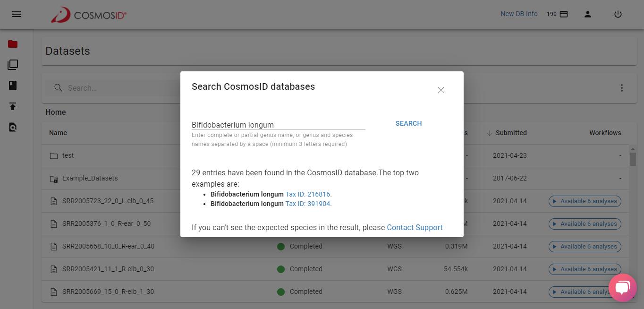644x309 pixels.
Task: Open Available 6 analyses for SRR2005723_22_0_L-elb_0_45
Action: (585, 201)
